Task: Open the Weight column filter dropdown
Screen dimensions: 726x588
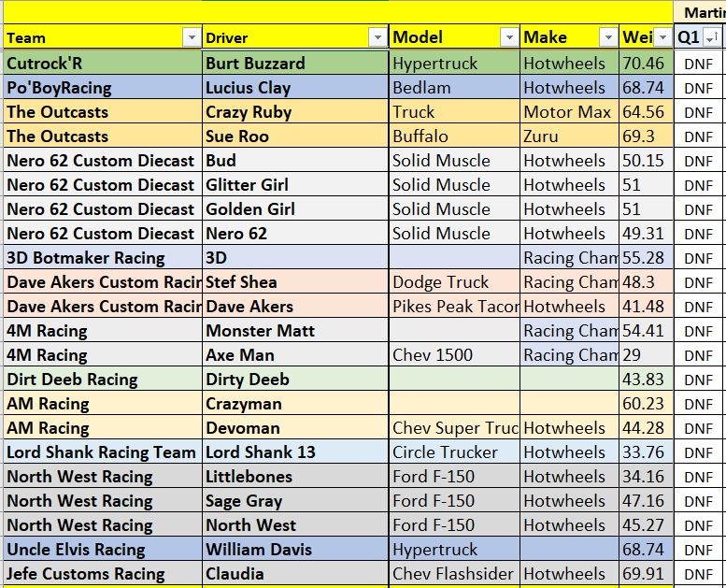Action: [663, 37]
